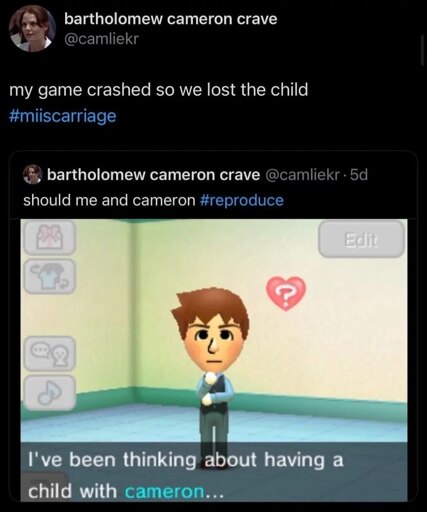
Task: Click the @camliekr handle in the quoted tweet
Action: [302, 175]
